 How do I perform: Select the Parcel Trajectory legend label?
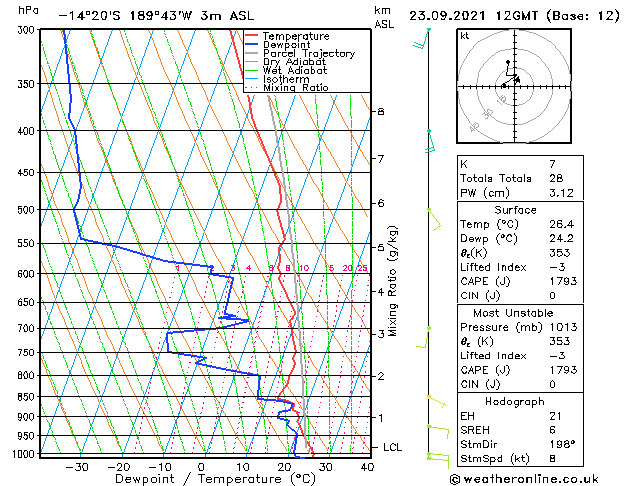(309, 53)
